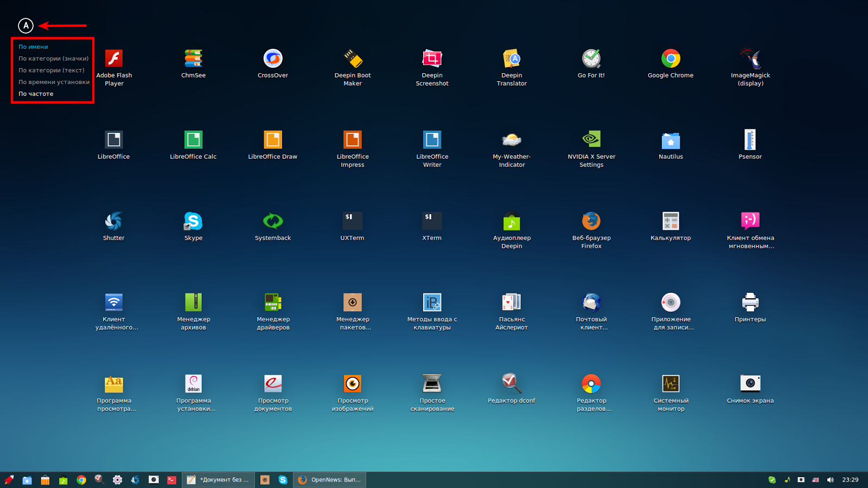
Task: Switch to Документ без… window in taskbar
Action: click(218, 480)
